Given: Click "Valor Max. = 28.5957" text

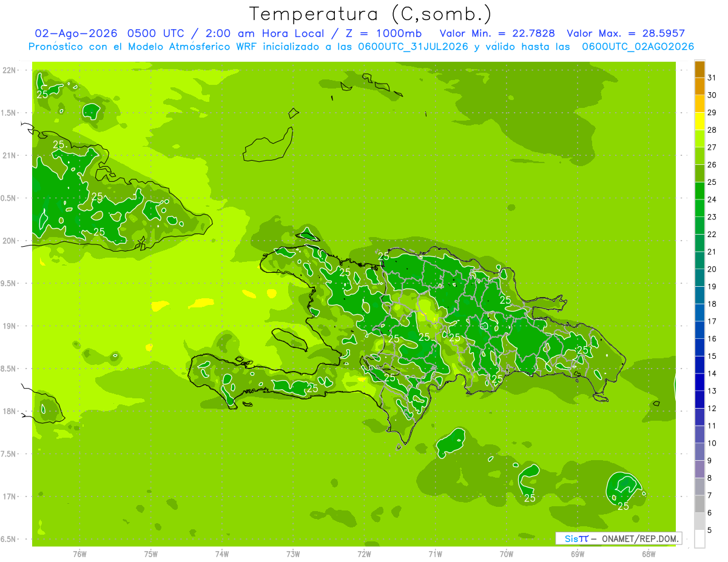Looking at the screenshot, I should (x=625, y=33).
